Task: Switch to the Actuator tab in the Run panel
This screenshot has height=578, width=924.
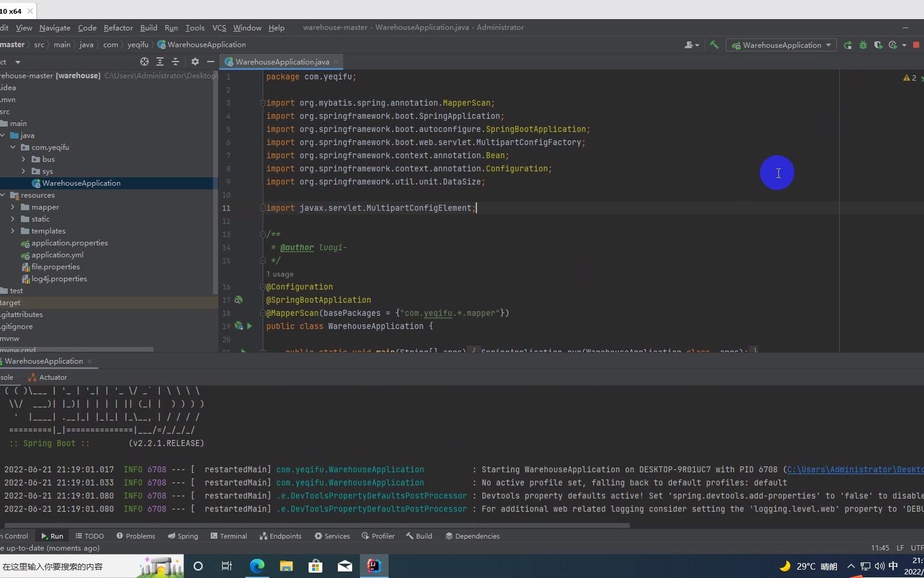Action: click(x=53, y=377)
